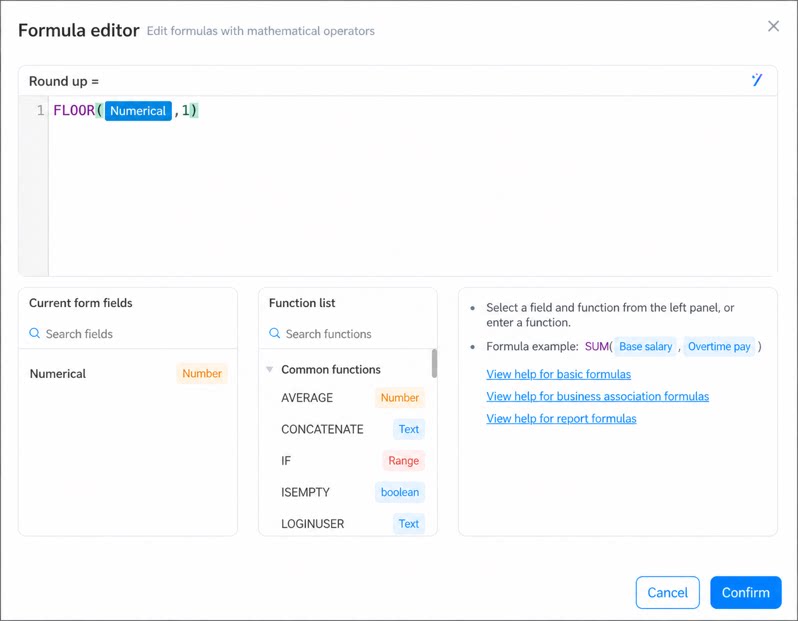Click the magic wand formula assistant icon
Image resolution: width=798 pixels, height=621 pixels.
pyautogui.click(x=757, y=80)
